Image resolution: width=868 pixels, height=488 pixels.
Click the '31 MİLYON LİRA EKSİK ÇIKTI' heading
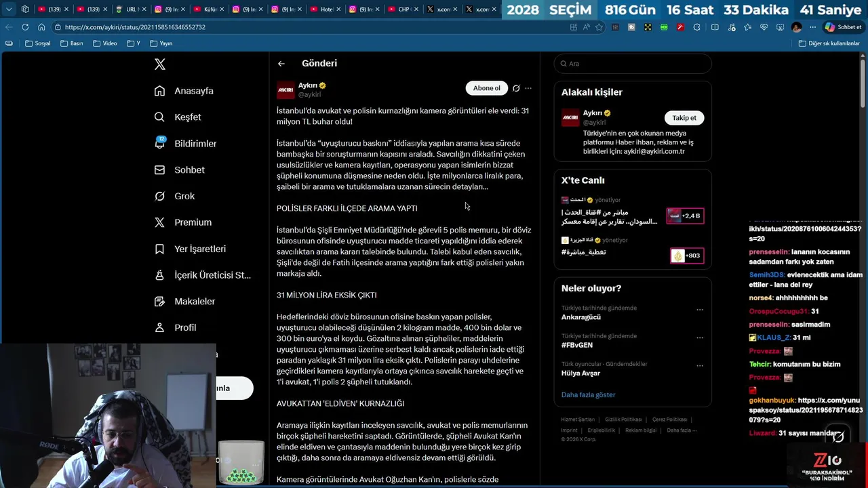tap(326, 295)
